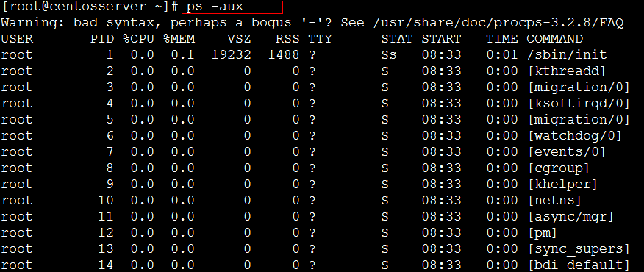Viewport: 644px width, 272px height.
Task: Click the STAT value 'Ss' for init
Action: point(389,55)
